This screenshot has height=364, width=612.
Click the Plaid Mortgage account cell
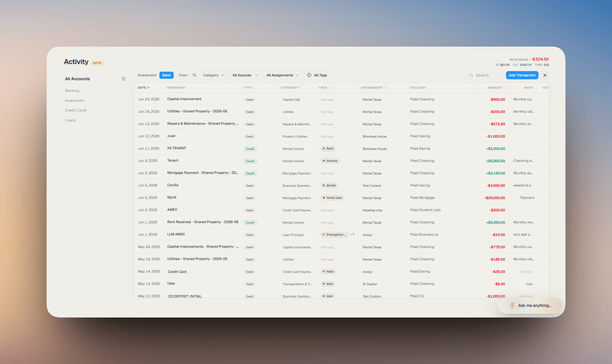422,198
